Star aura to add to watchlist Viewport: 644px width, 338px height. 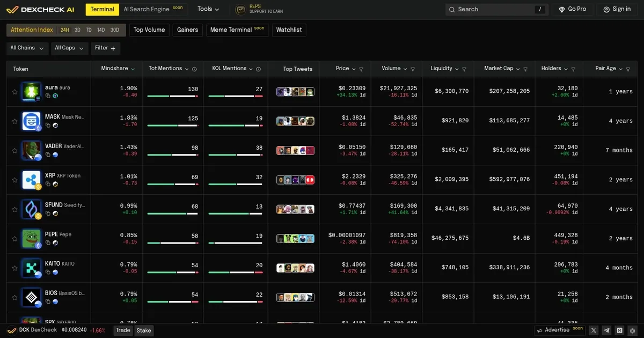[x=14, y=92]
